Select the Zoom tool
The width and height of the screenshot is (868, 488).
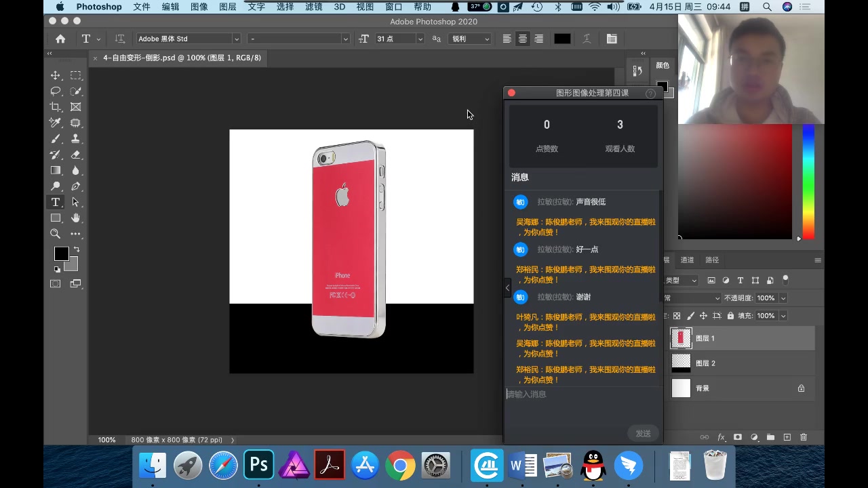tap(56, 234)
